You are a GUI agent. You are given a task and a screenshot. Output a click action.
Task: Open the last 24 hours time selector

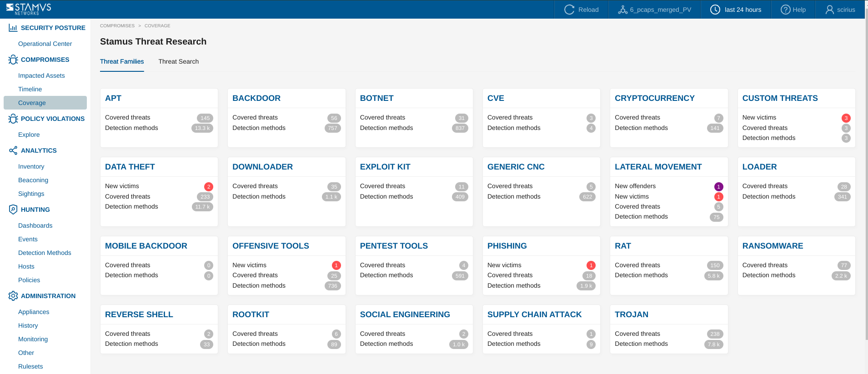736,10
